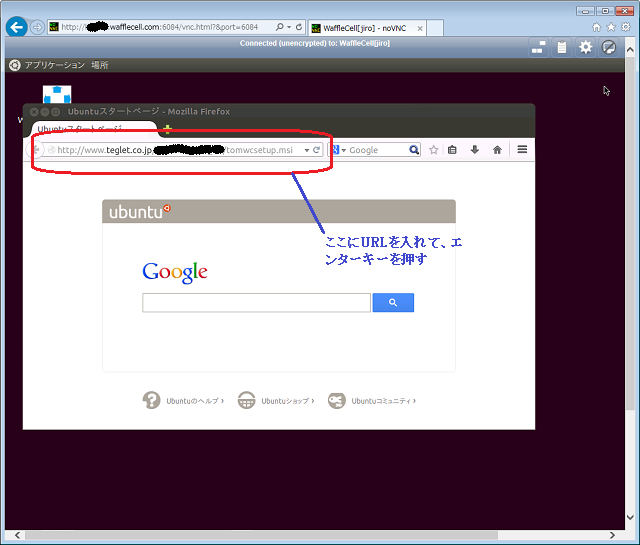
Task: Click the Ubuntu shop basket icon
Action: 247,400
